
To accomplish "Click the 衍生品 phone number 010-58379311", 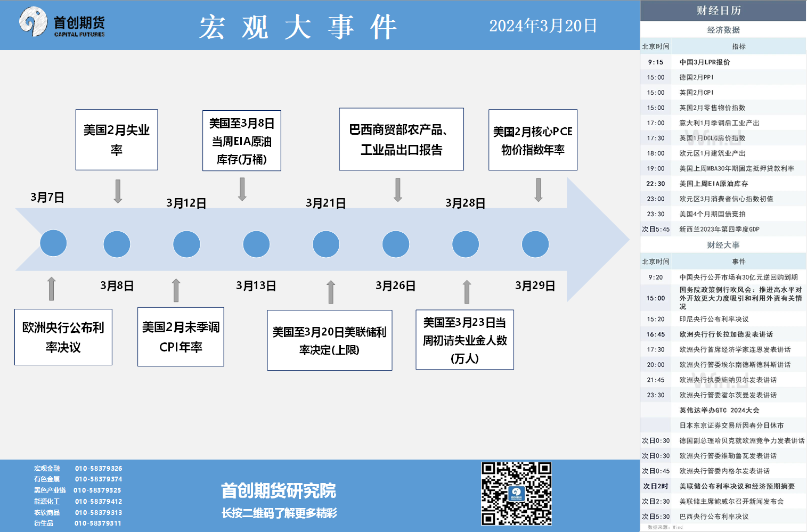I will click(98, 523).
